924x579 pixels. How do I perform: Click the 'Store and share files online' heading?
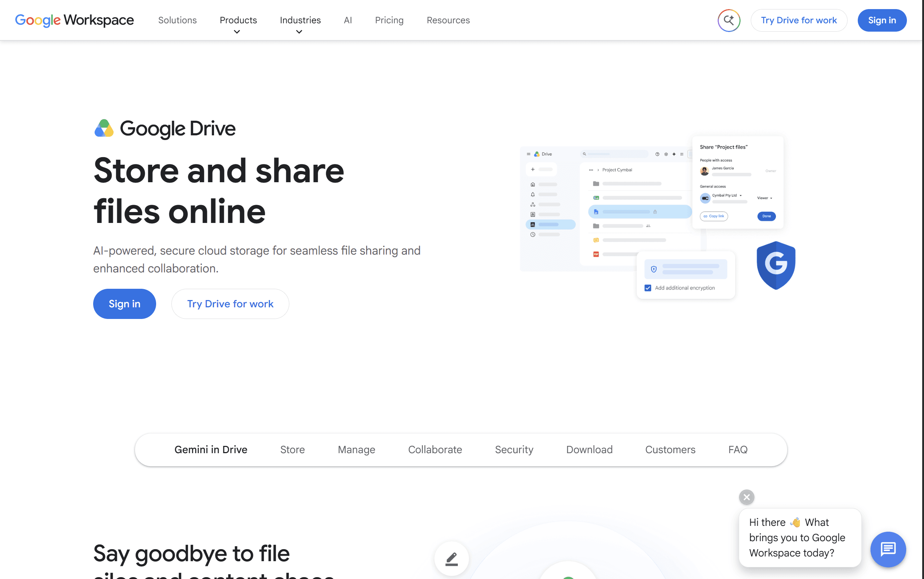219,191
